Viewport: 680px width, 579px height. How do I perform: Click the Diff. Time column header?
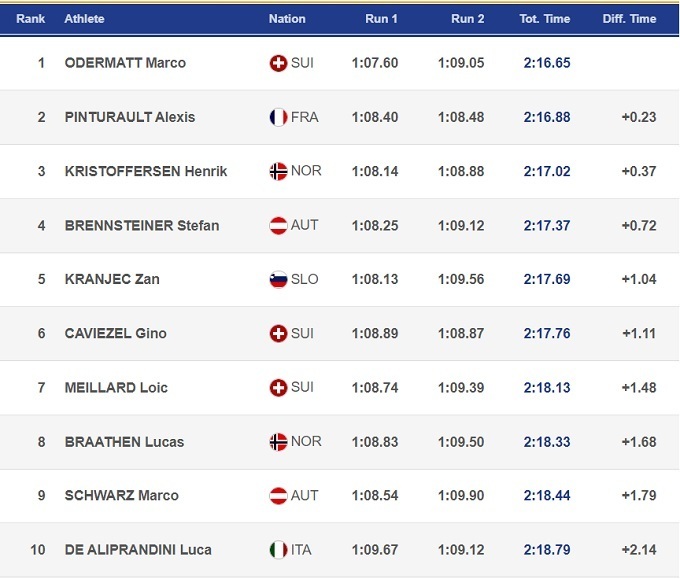629,19
